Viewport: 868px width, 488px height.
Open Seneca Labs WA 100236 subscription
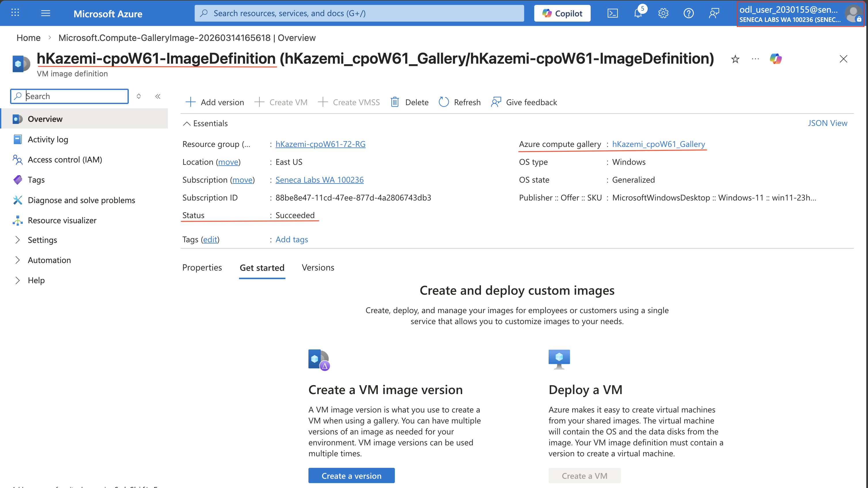click(319, 180)
